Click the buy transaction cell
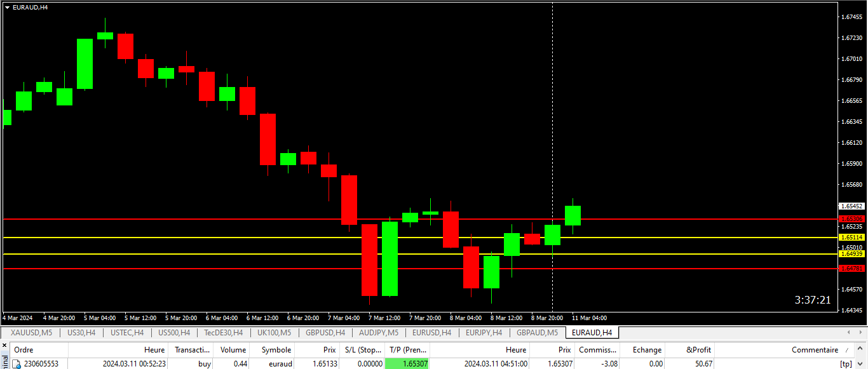The height and width of the screenshot is (369, 868). 205,364
